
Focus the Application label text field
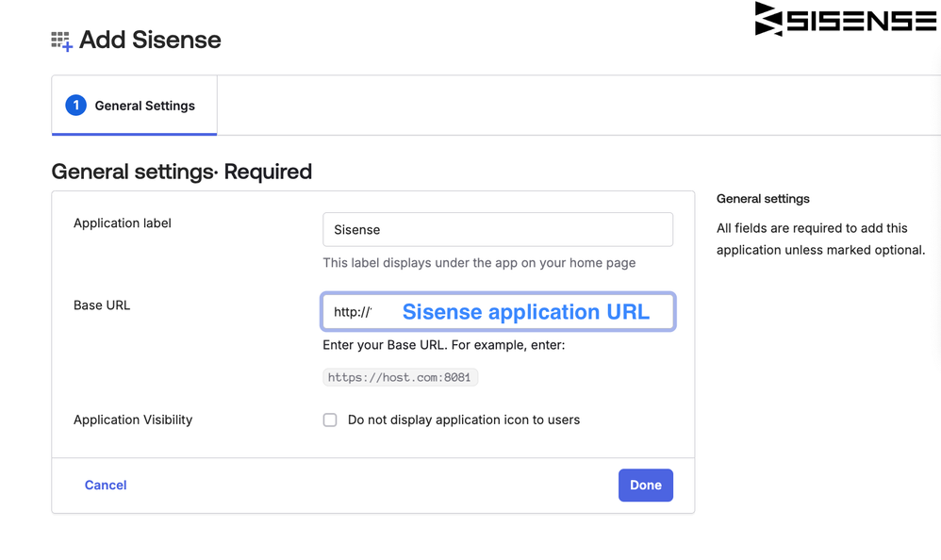tap(497, 230)
